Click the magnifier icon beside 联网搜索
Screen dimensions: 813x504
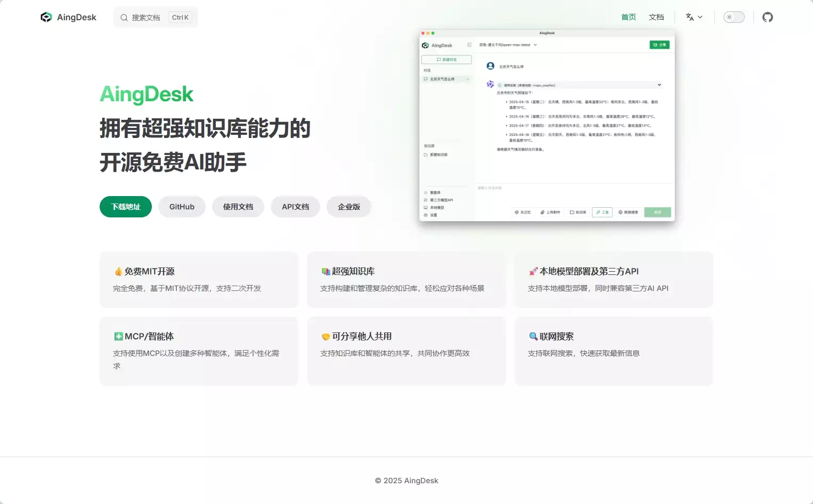tap(533, 337)
